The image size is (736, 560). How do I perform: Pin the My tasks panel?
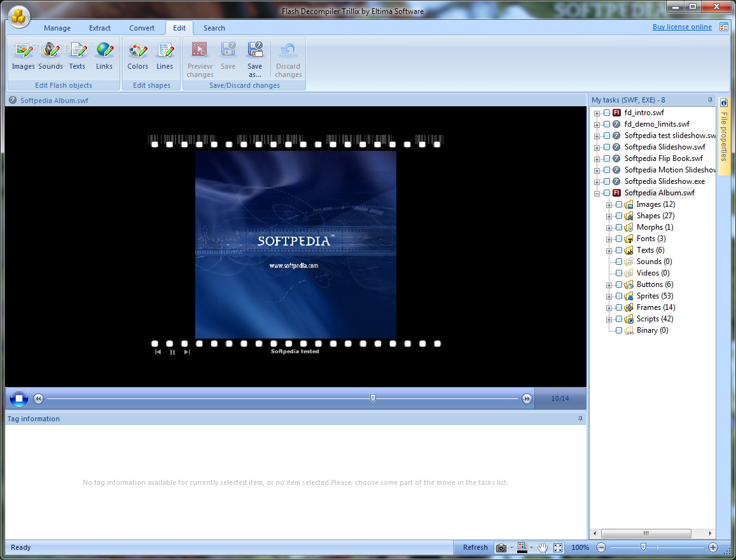tap(710, 100)
